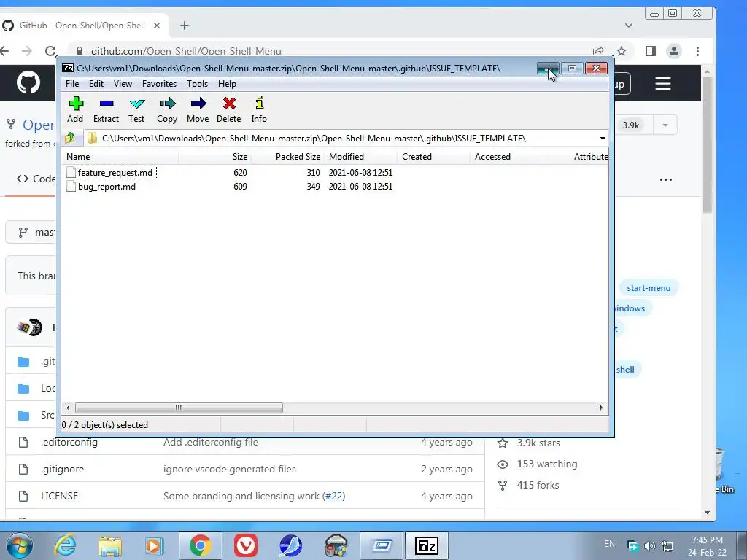Click the start-menu topic tag

tap(649, 287)
